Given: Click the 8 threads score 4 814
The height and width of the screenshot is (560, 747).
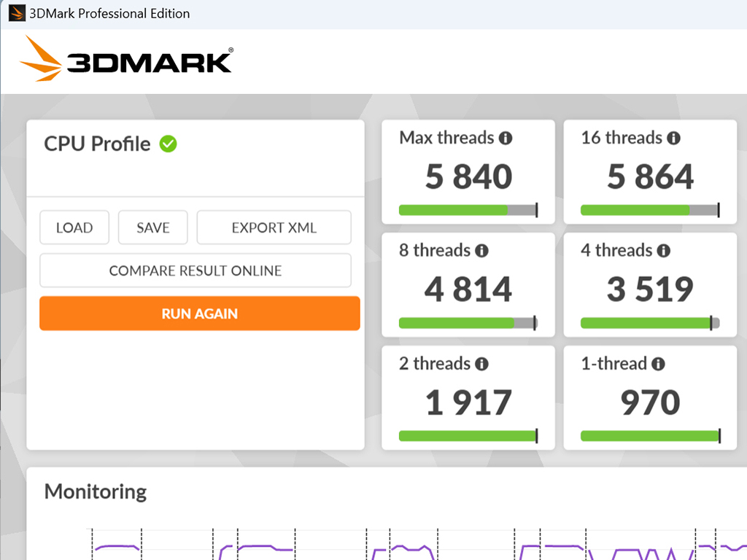Looking at the screenshot, I should (x=468, y=289).
